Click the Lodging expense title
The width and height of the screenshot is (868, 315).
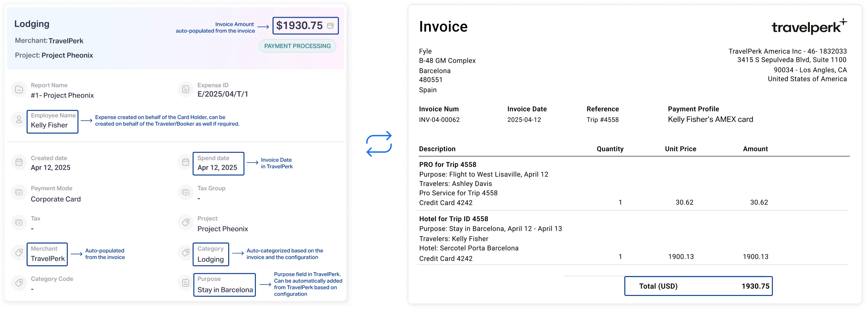coord(32,24)
